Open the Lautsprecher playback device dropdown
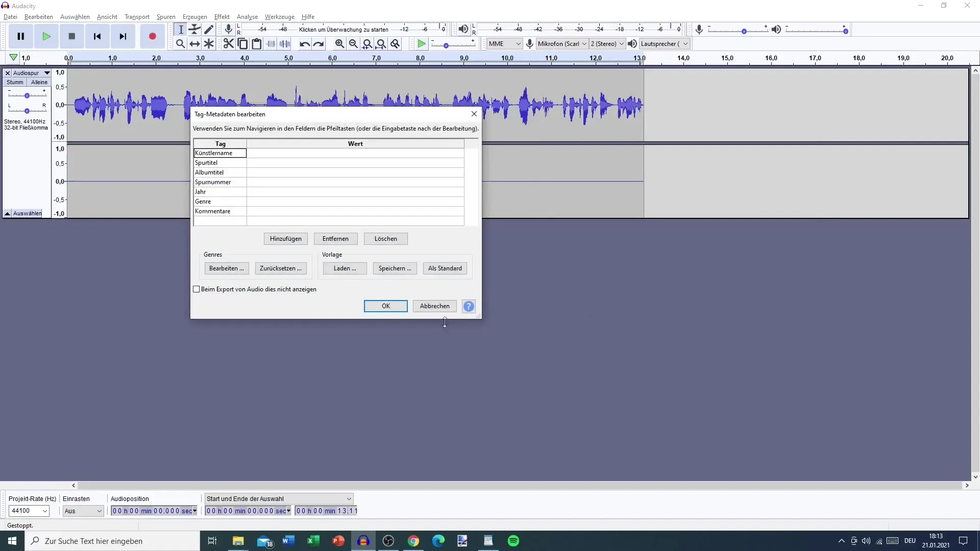The height and width of the screenshot is (551, 980). coord(665,44)
